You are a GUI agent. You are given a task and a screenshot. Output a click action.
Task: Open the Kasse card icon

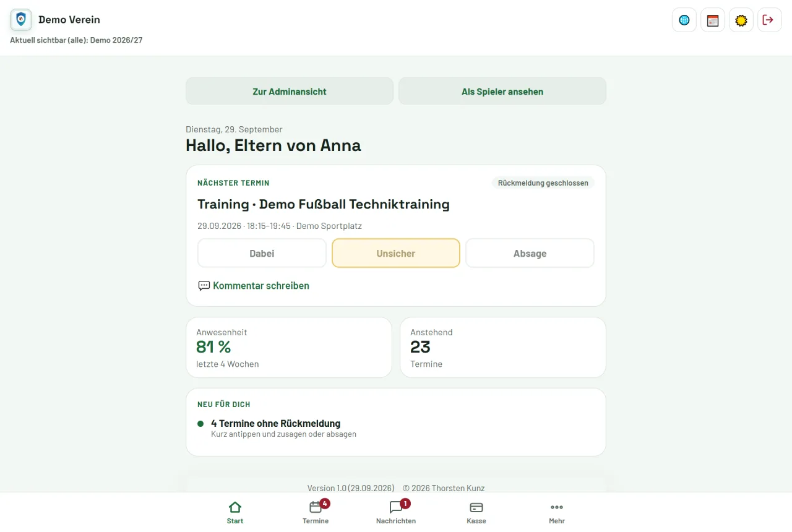point(476,507)
